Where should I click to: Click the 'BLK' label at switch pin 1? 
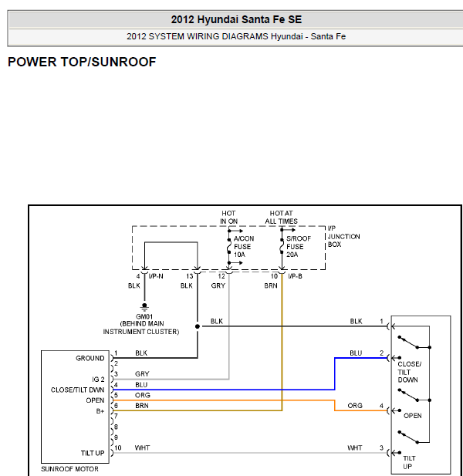pos(356,321)
